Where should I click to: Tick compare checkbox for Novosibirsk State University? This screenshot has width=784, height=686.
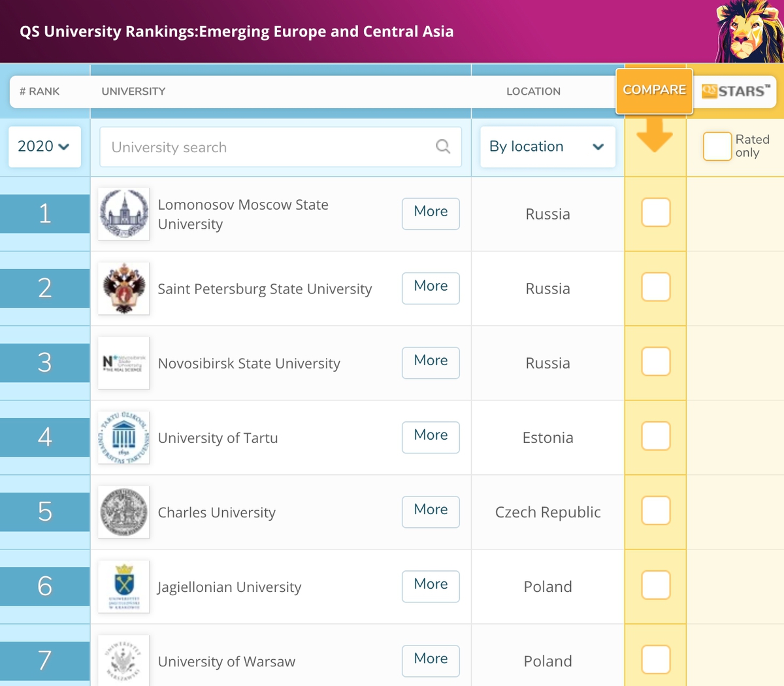pyautogui.click(x=656, y=361)
